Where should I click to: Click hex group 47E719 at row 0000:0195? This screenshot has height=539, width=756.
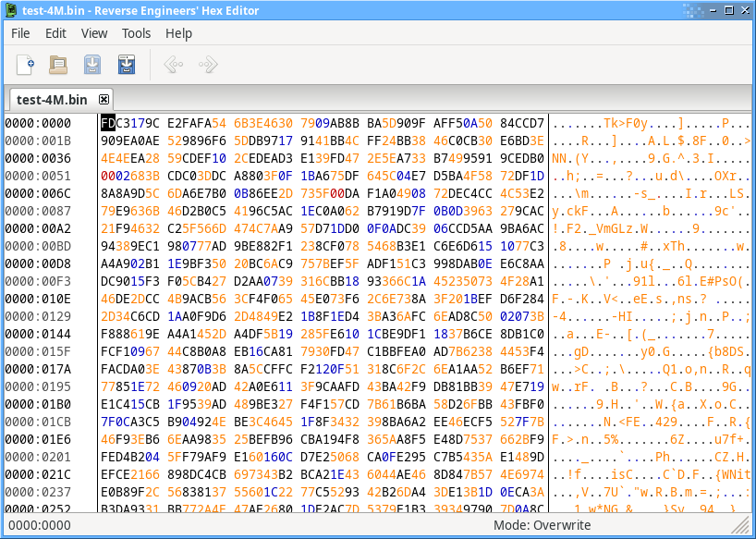pos(522,387)
